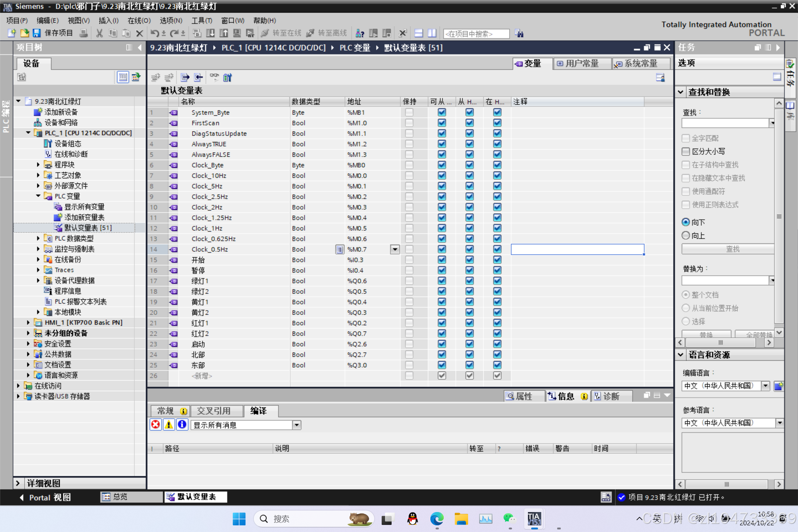Image resolution: width=798 pixels, height=532 pixels.
Task: Tick Retain checkbox for FirstScan row
Action: 409,123
